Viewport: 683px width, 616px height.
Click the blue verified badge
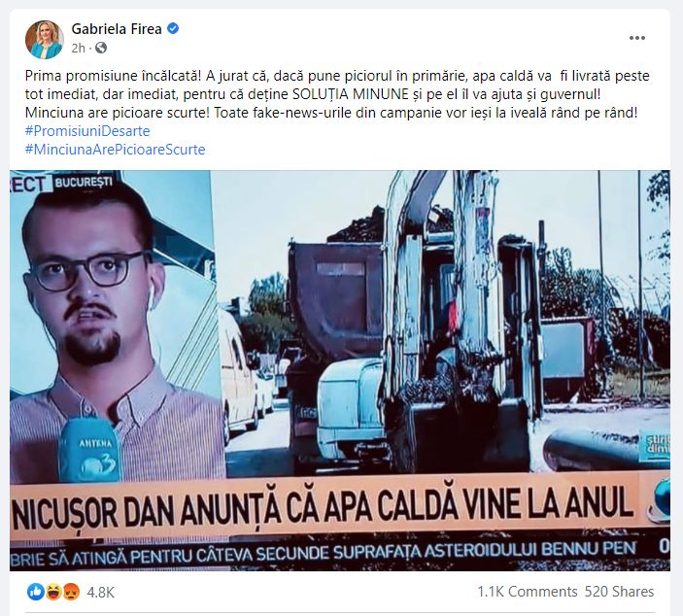click(173, 29)
